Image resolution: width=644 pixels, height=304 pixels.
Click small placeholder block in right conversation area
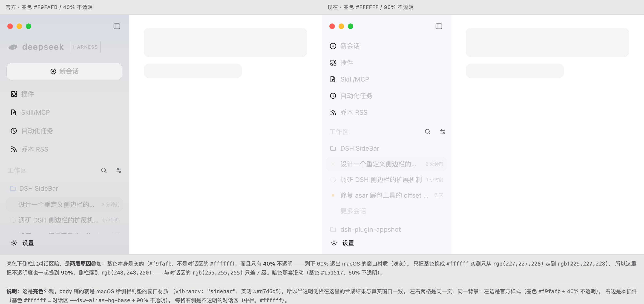[x=515, y=71]
